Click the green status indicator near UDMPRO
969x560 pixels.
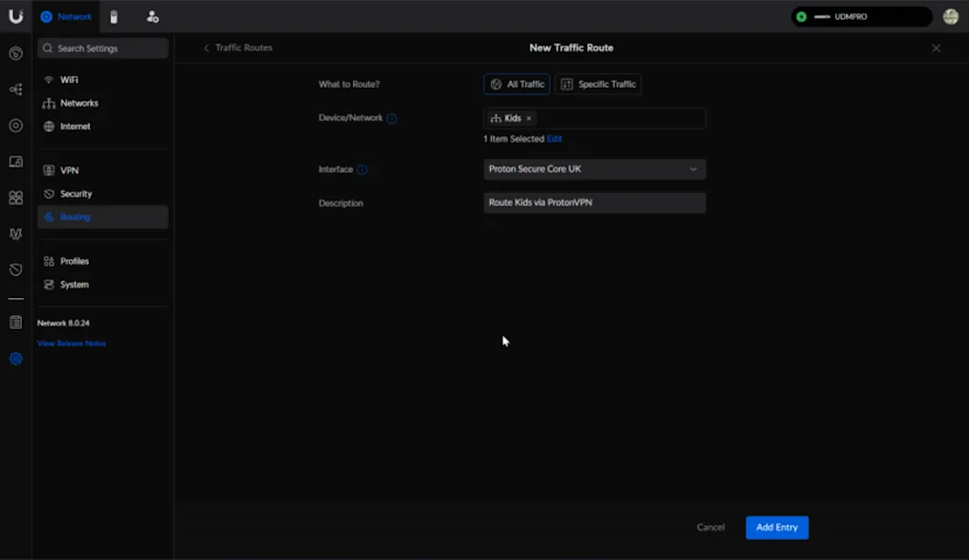[802, 17]
